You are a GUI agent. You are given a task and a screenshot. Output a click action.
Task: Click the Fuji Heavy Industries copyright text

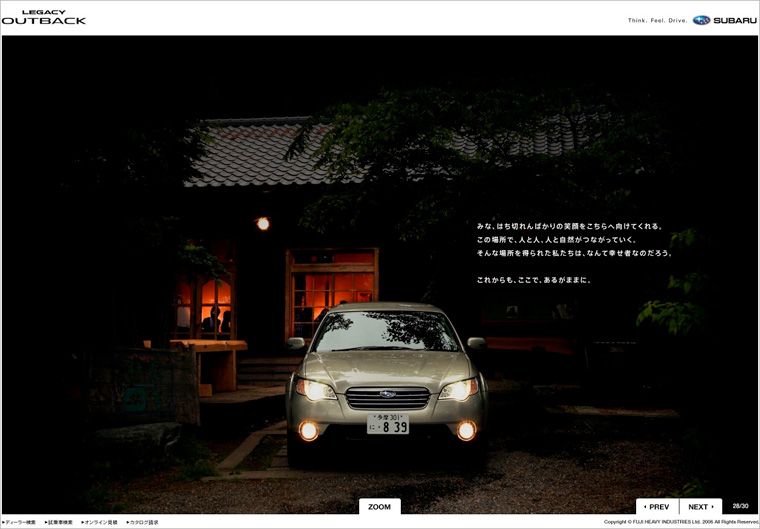pyautogui.click(x=681, y=522)
